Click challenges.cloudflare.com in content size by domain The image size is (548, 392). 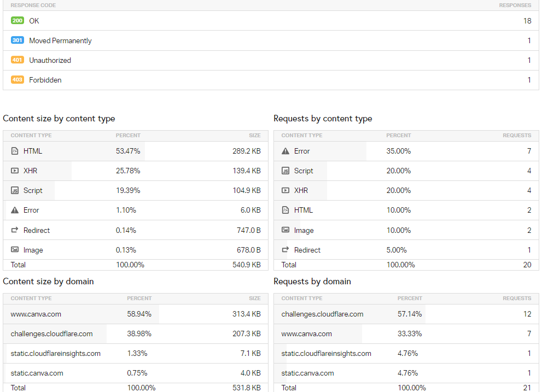pos(51,334)
